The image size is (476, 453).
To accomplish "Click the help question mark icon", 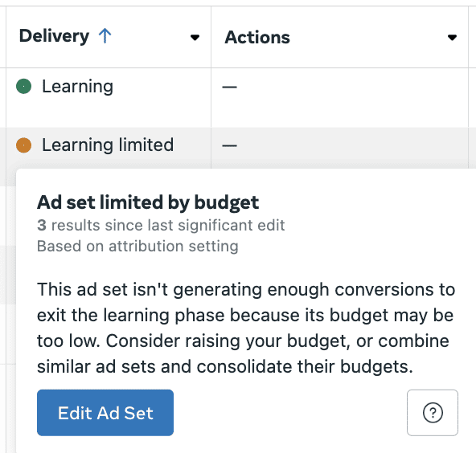I will pyautogui.click(x=433, y=412).
